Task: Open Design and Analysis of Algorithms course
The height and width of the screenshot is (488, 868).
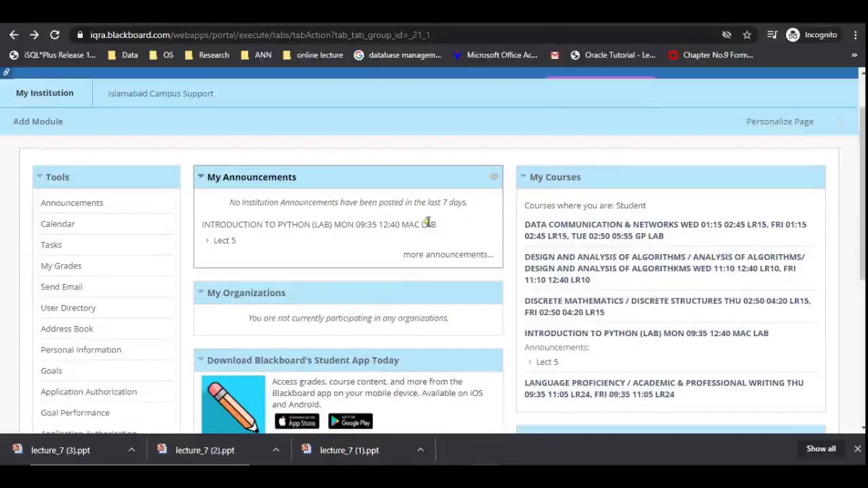Action: tap(665, 268)
